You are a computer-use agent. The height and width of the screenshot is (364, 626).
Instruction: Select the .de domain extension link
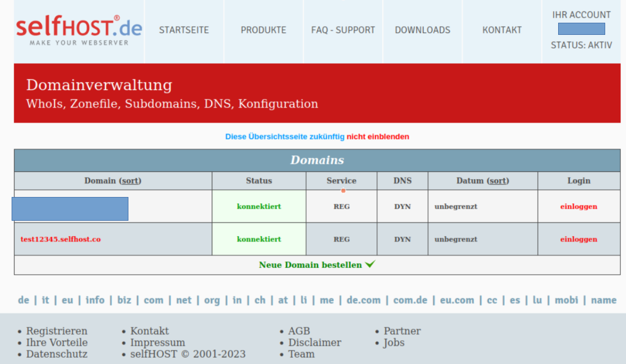[23, 300]
